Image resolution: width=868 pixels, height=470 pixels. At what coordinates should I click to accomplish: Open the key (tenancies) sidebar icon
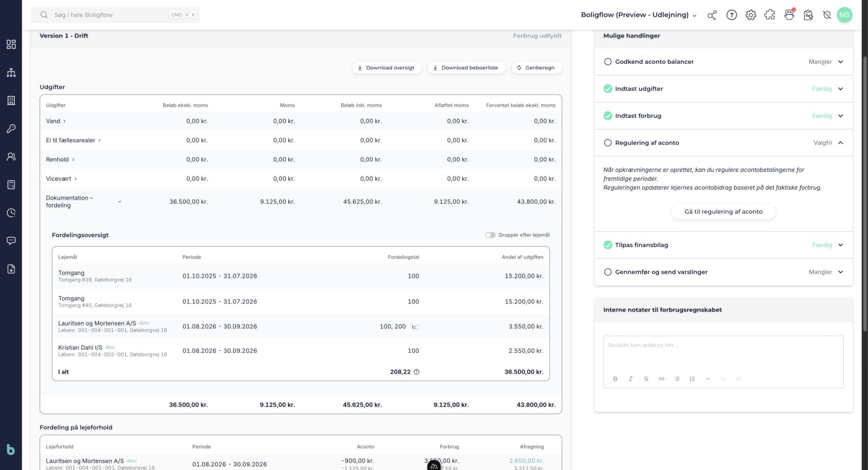click(11, 128)
